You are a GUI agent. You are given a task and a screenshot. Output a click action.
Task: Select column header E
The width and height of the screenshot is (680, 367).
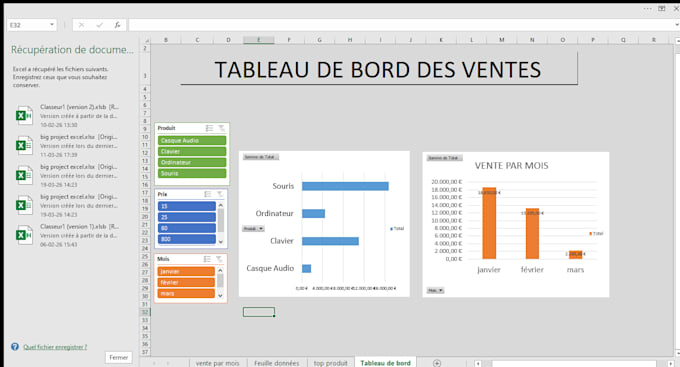[258, 40]
